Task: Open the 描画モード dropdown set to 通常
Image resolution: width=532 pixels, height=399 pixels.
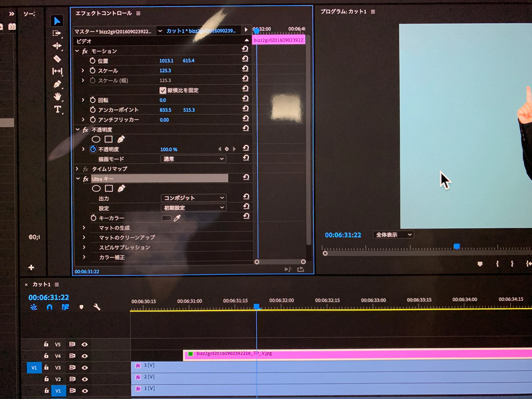Action: pyautogui.click(x=193, y=159)
